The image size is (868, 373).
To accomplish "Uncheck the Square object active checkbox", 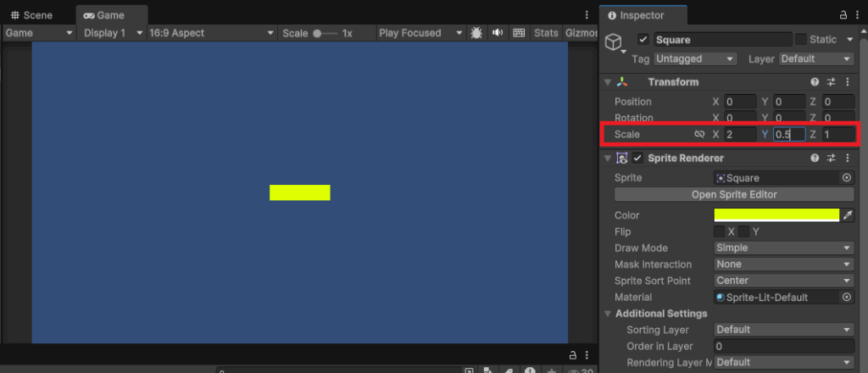I will pyautogui.click(x=643, y=39).
